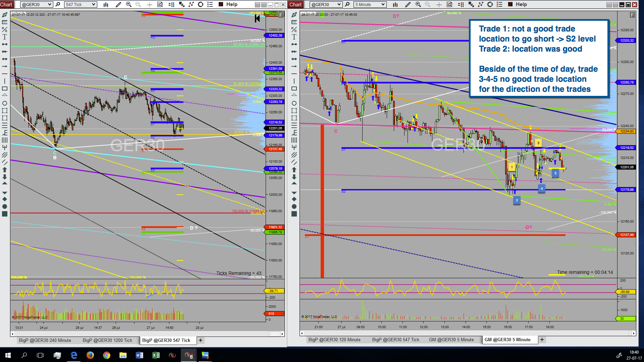644x362 pixels.
Task: Pick the arrow-up marker in the 547 Tick sidebar
Action: (5, 170)
